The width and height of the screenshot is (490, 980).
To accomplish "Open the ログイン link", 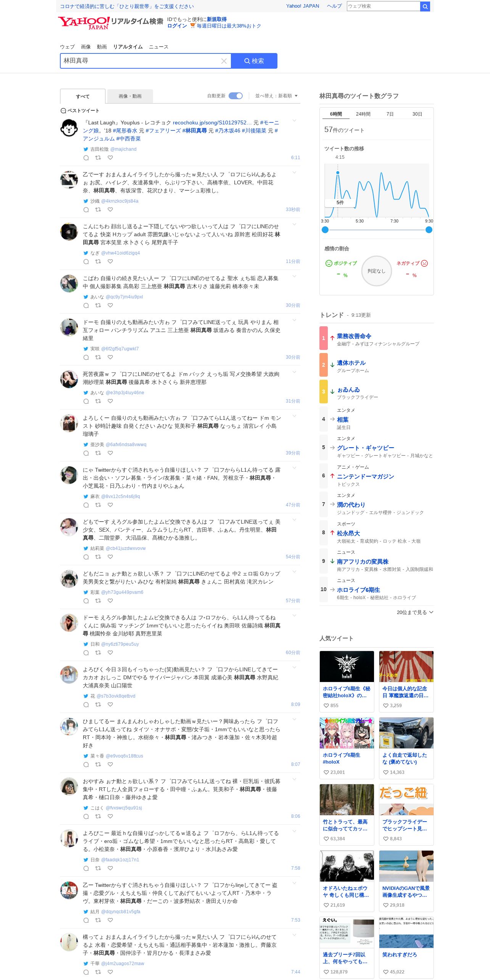I will click(177, 26).
